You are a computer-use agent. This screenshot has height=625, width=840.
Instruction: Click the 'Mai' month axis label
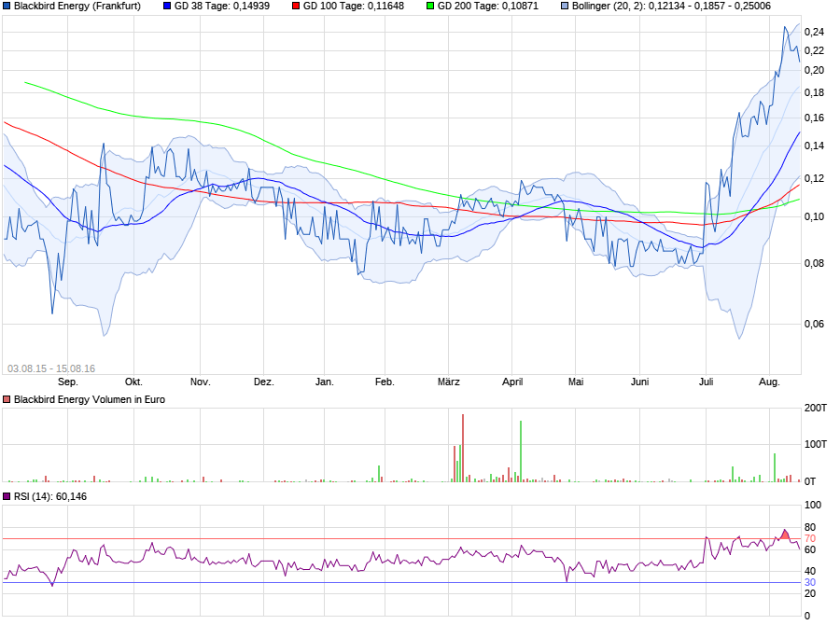(576, 382)
